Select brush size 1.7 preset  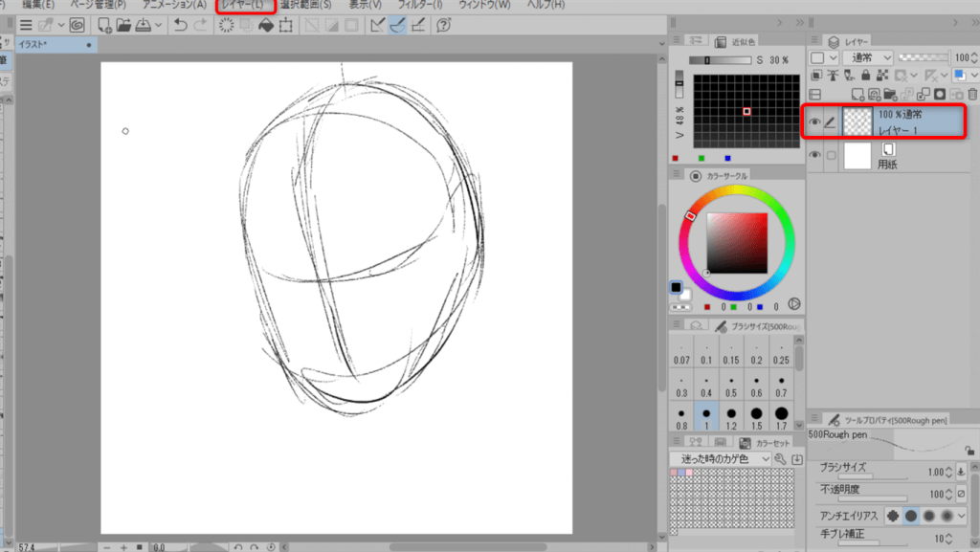point(781,417)
